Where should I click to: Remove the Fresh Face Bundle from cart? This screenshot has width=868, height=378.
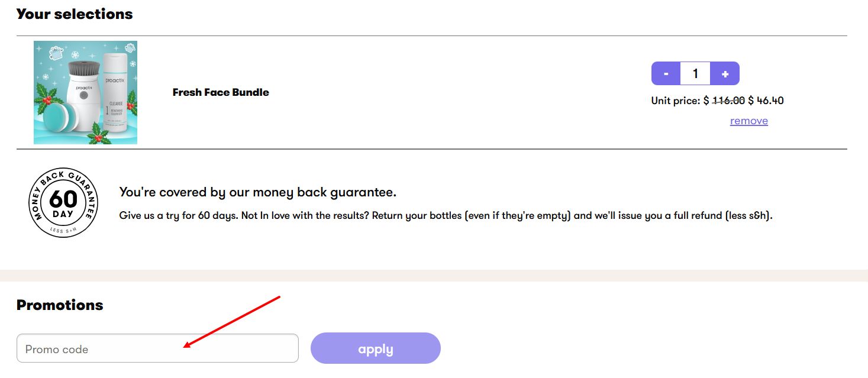tap(748, 121)
